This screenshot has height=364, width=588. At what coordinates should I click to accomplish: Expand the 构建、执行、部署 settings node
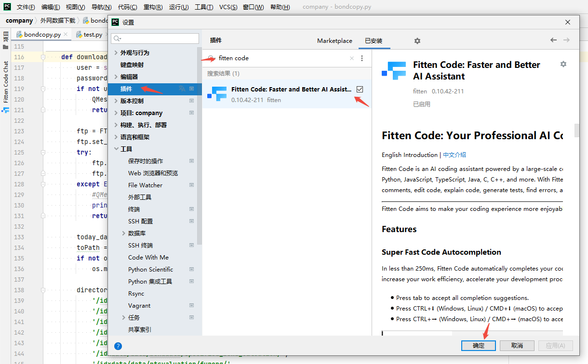click(x=116, y=125)
